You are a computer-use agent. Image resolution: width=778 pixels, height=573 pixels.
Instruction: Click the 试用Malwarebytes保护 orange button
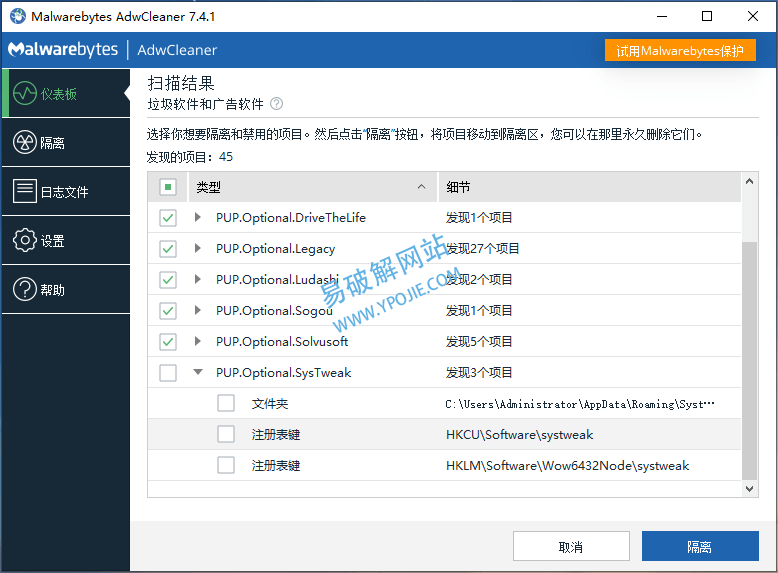[x=680, y=50]
